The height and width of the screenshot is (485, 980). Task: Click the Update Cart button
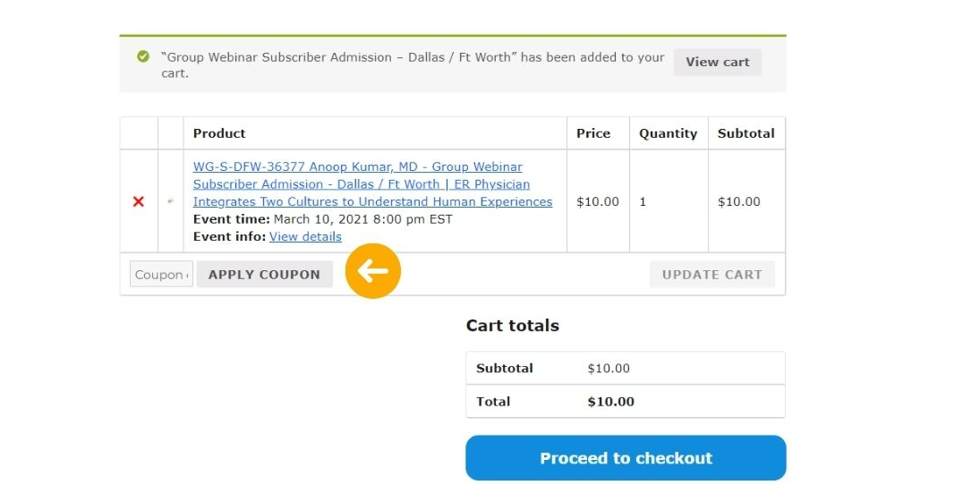[712, 275]
